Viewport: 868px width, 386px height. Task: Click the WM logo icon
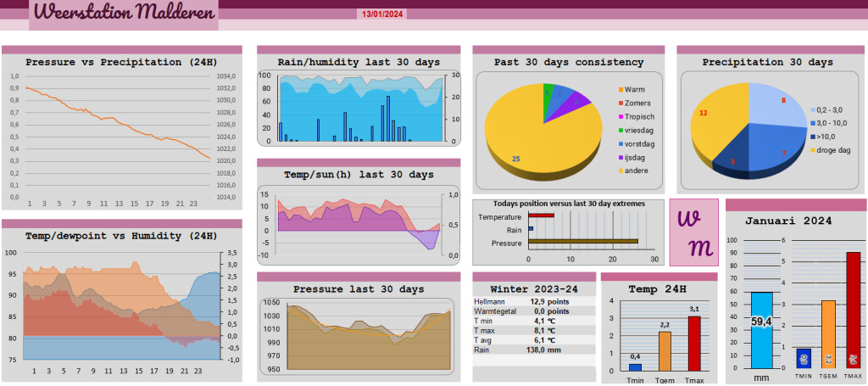693,232
